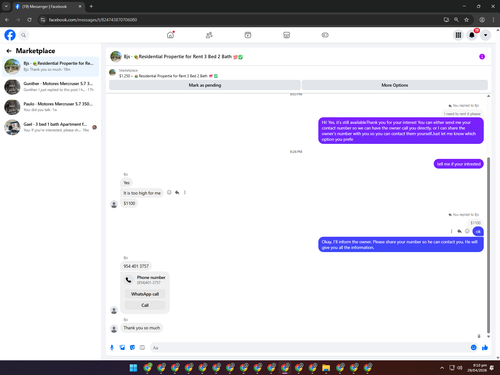This screenshot has width=500, height=375.
Task: Bookmark this page with star icon
Action: click(x=466, y=20)
